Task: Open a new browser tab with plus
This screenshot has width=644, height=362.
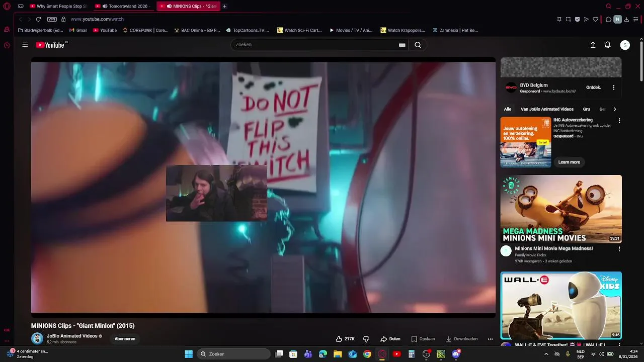Action: 224,7
